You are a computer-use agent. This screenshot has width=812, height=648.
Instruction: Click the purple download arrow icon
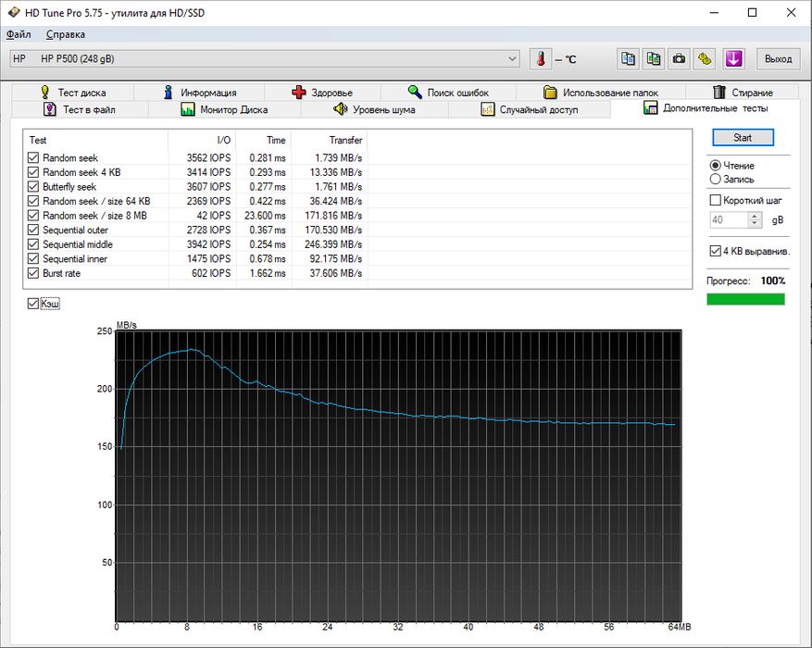point(734,59)
